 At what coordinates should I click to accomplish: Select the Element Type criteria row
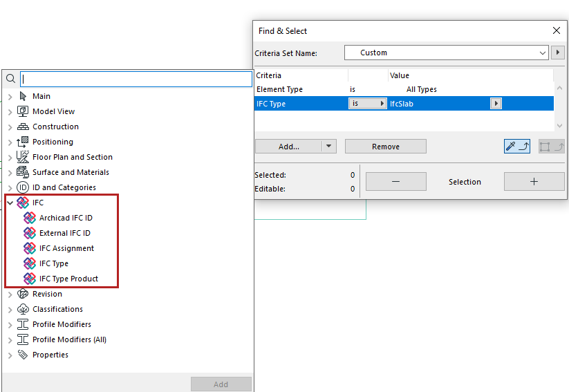click(x=404, y=89)
